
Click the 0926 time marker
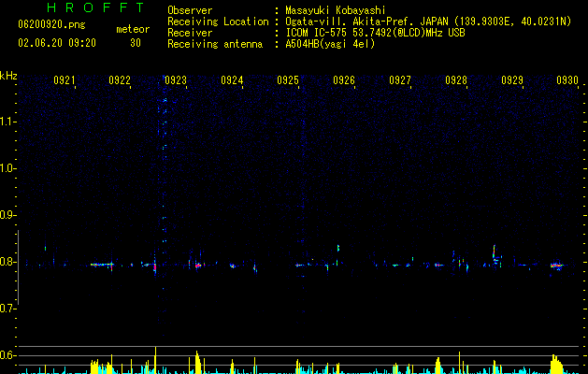344,80
